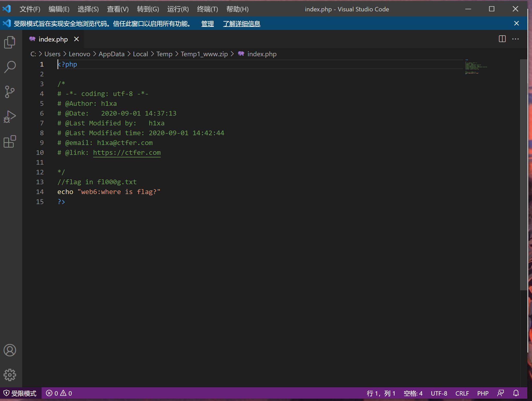Minimize the VS Code window

click(468, 9)
